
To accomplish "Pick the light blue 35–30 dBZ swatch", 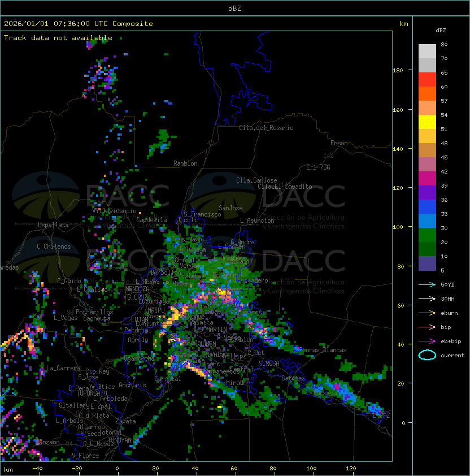I will coord(427,221).
